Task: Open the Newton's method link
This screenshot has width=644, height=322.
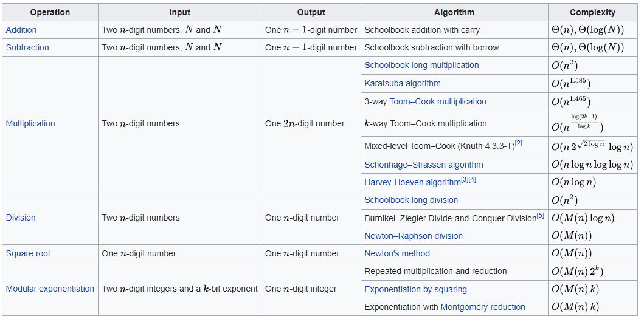Action: click(x=397, y=253)
